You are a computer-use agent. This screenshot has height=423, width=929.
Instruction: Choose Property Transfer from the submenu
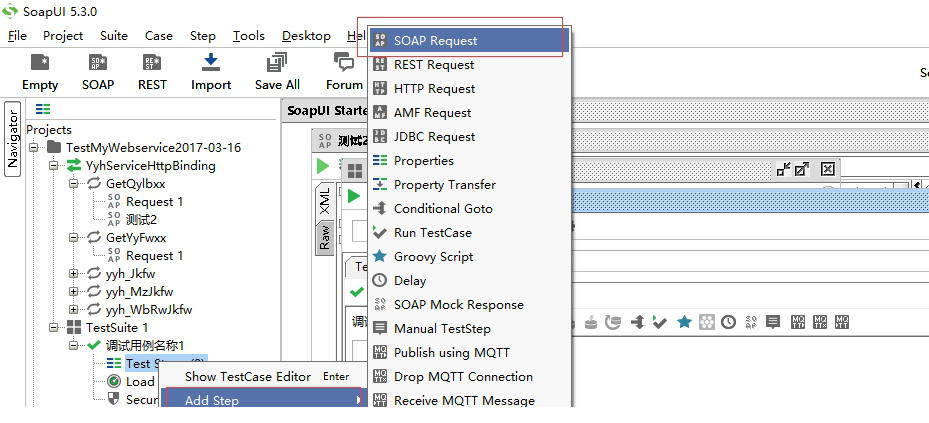tap(469, 185)
